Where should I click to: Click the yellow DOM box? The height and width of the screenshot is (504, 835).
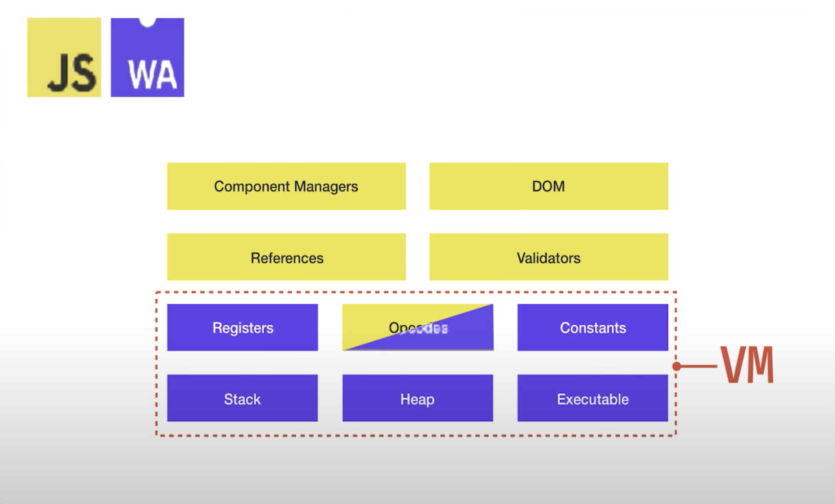click(x=548, y=186)
